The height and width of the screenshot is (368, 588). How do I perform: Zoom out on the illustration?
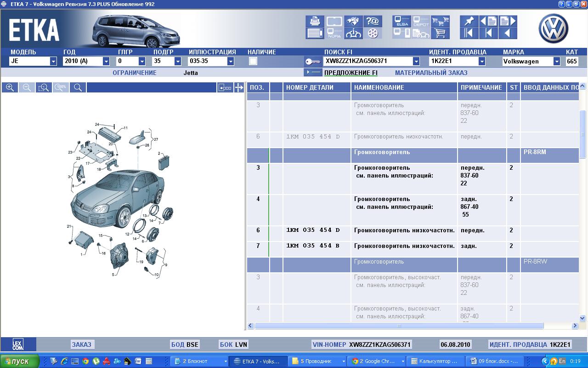pyautogui.click(x=27, y=87)
